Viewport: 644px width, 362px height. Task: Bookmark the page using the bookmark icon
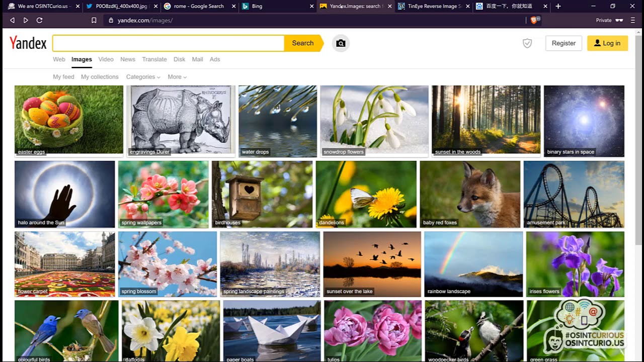[x=94, y=20]
